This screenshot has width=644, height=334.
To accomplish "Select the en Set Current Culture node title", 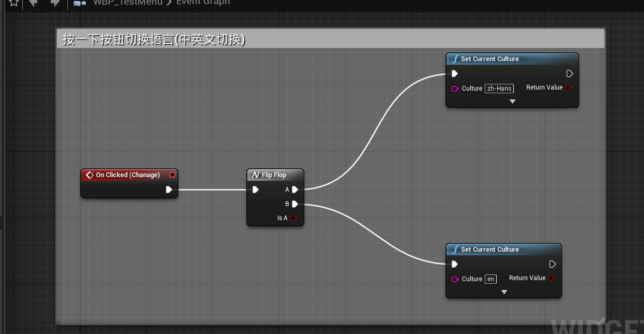I will coord(490,250).
